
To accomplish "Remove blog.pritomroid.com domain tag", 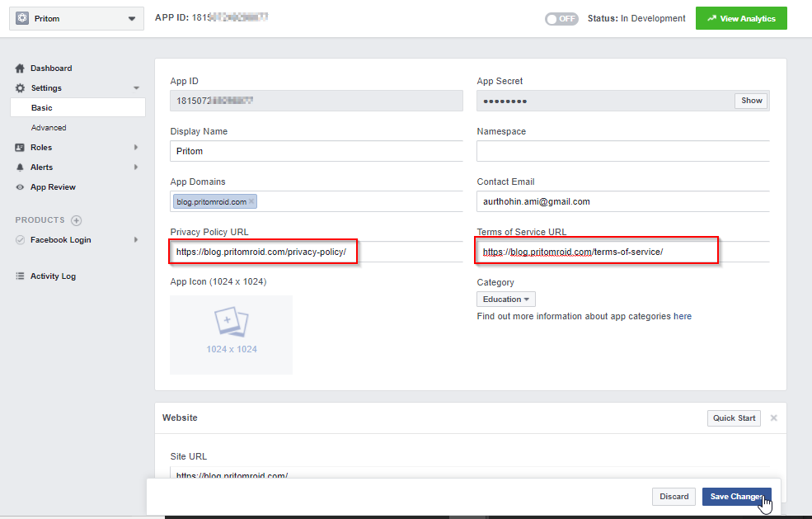I will (x=251, y=201).
